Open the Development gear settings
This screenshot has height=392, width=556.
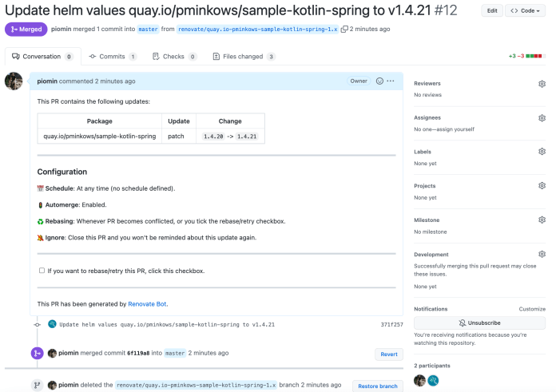point(542,254)
